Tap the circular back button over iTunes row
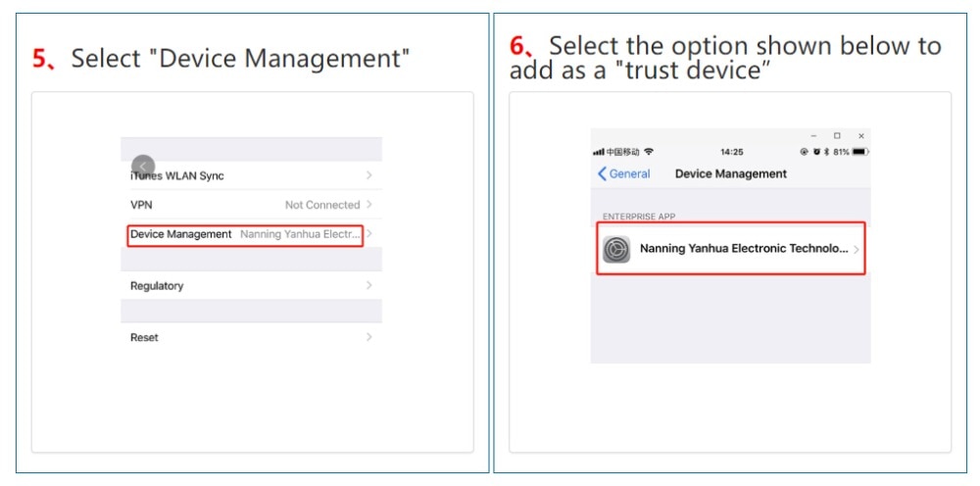 coord(143,167)
